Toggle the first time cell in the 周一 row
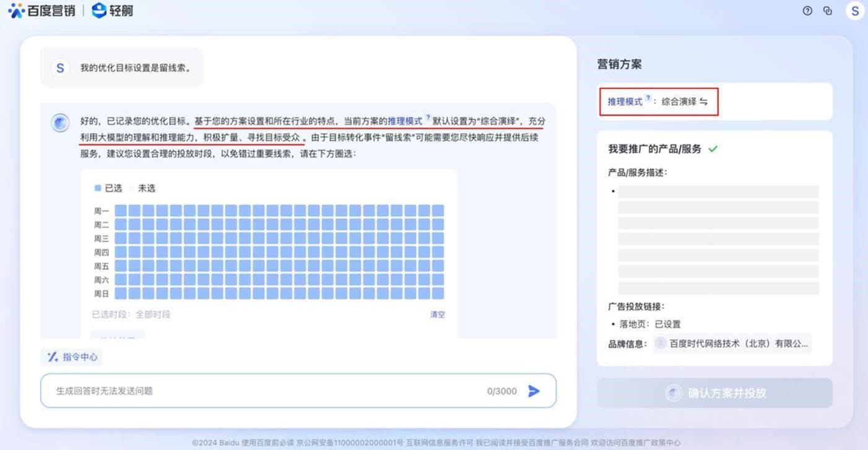The height and width of the screenshot is (450, 868). [x=121, y=210]
